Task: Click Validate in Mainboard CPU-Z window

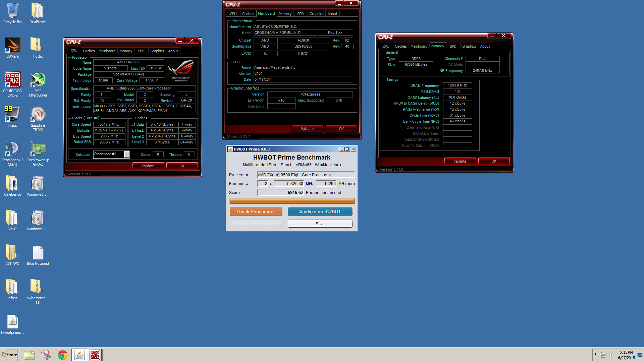Action: coord(307,129)
